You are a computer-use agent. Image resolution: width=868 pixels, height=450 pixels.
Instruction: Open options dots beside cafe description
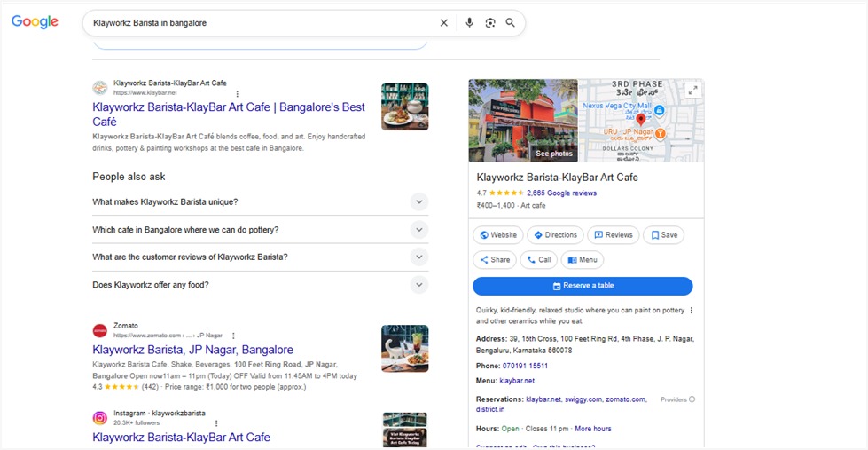point(692,311)
